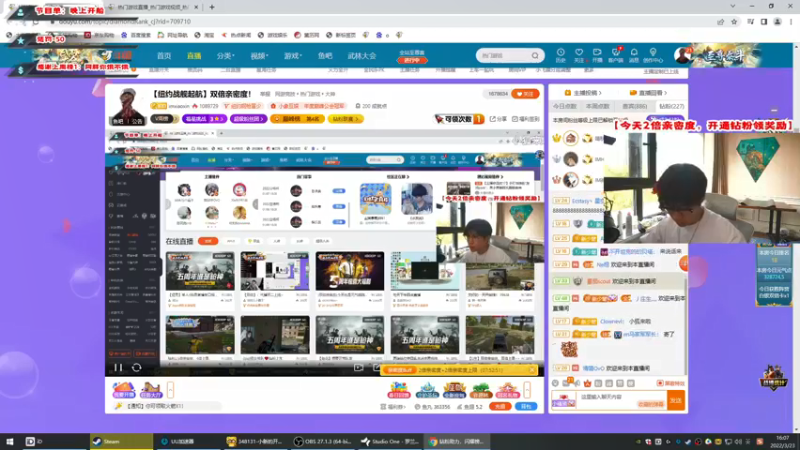This screenshot has height=450, width=800.
Task: Click the 开播 start-broadcast icon
Action: tap(597, 55)
